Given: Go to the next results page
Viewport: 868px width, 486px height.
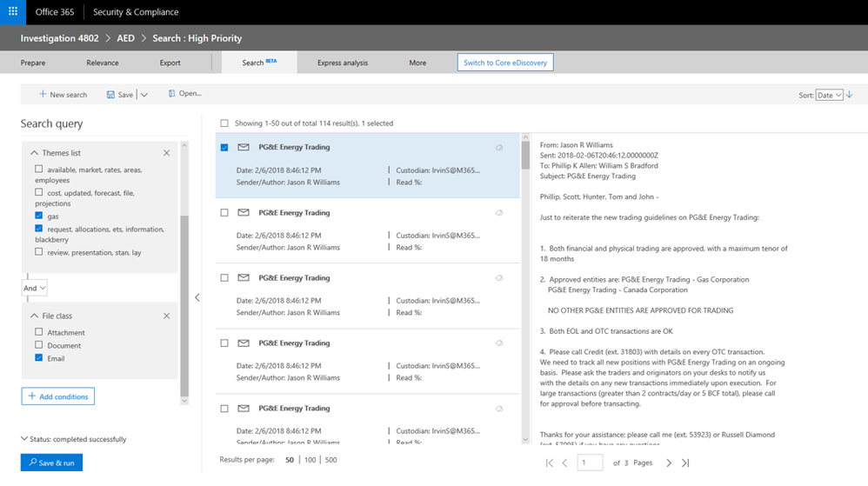Looking at the screenshot, I should coord(669,463).
